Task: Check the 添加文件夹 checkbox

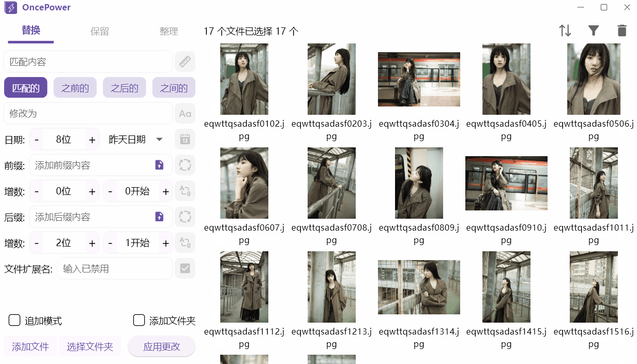Action: pos(139,321)
